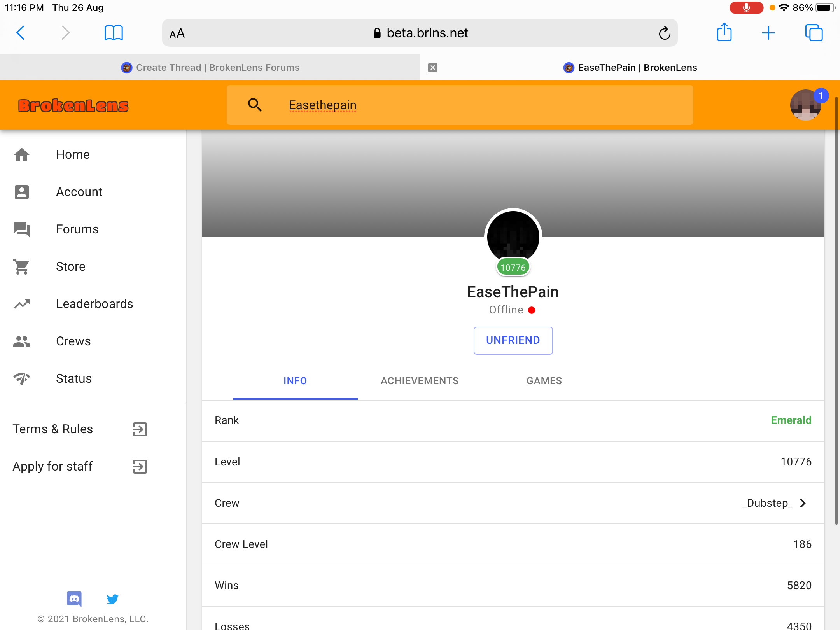Add a new Safari tab
Screen dimensions: 840x630
click(768, 33)
